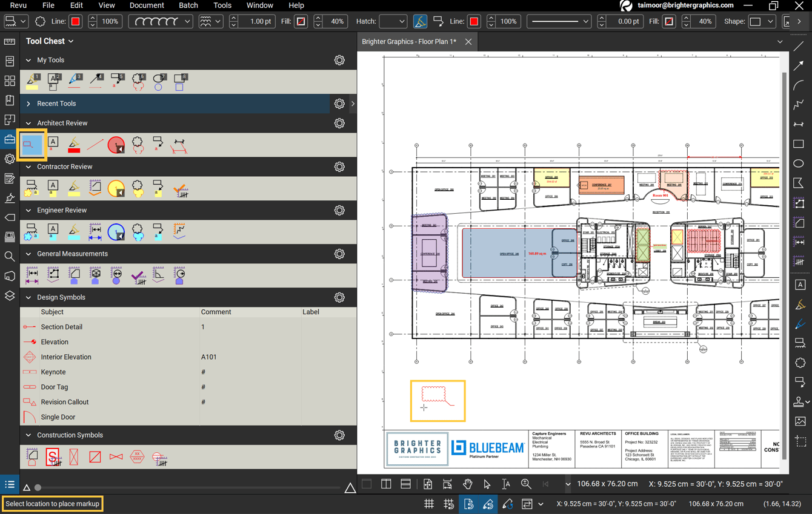This screenshot has height=514, width=812.
Task: Select the Text Box tool
Action: pos(800,285)
